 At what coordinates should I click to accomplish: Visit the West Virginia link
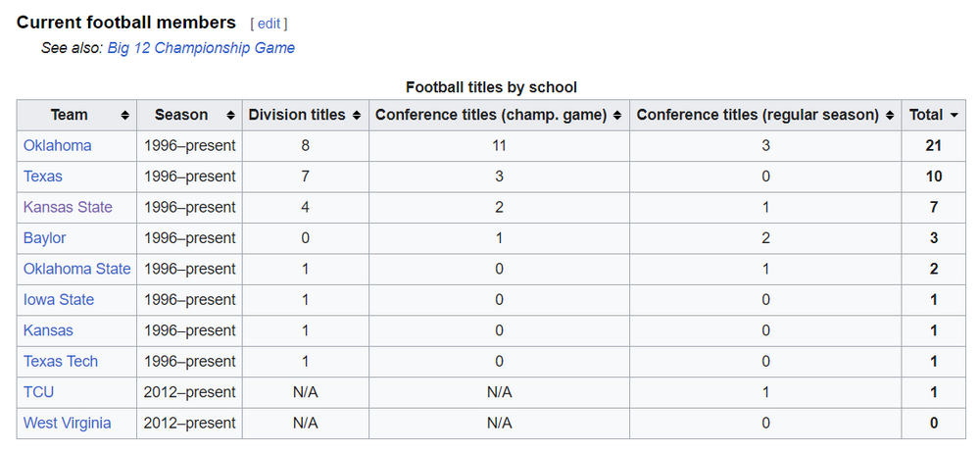(67, 424)
